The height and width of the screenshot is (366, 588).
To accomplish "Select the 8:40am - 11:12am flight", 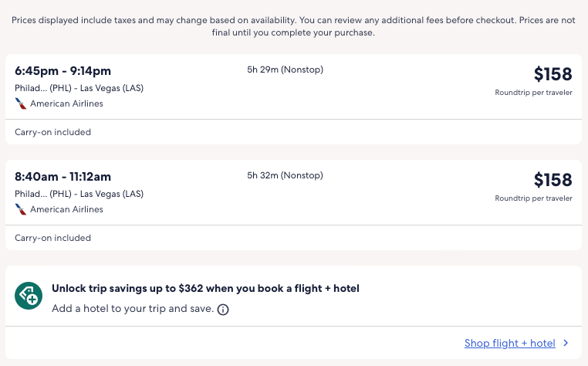I will 63,178.
